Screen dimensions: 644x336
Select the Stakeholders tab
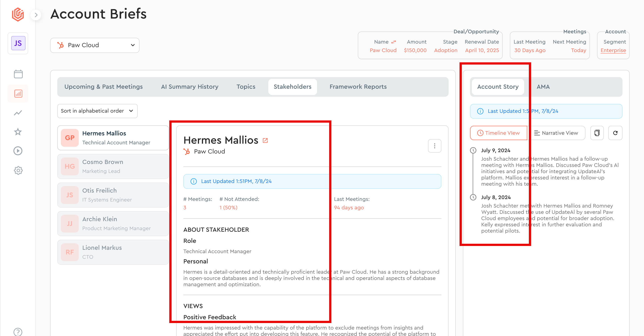(292, 87)
